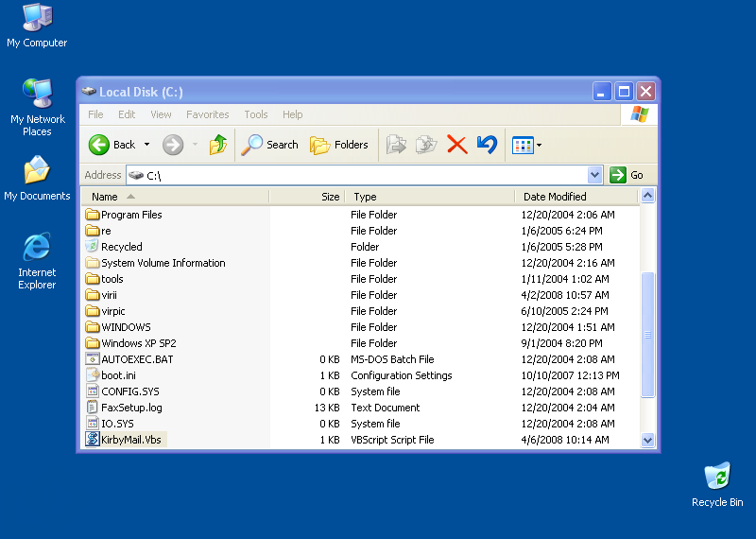Image resolution: width=756 pixels, height=539 pixels.
Task: Click the FaxSetup.log file name
Action: (131, 408)
